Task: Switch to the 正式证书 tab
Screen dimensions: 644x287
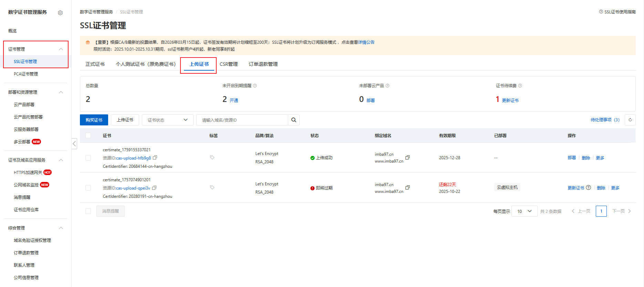Action: 95,64
